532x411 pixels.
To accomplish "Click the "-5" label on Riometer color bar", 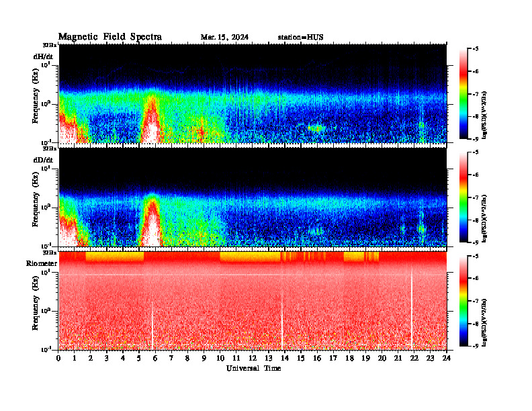I will click(x=476, y=256).
